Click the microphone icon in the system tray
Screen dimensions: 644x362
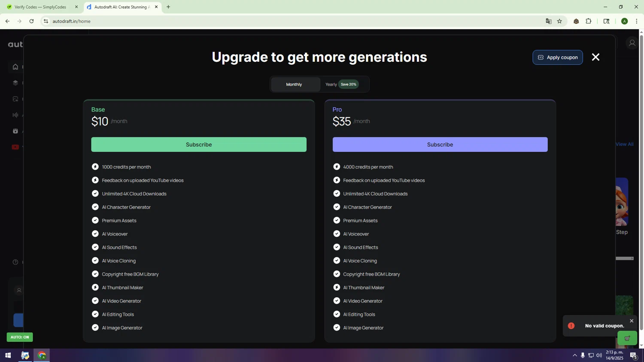click(583, 355)
